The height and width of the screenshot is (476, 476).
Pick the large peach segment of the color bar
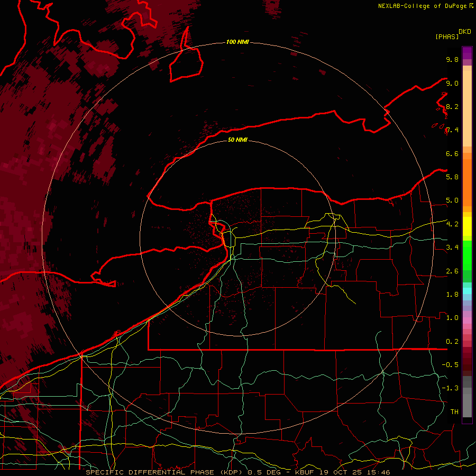tap(467, 108)
